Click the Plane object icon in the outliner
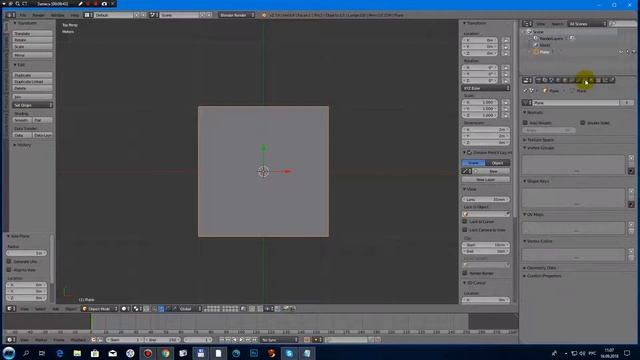The height and width of the screenshot is (360, 640). [x=536, y=52]
